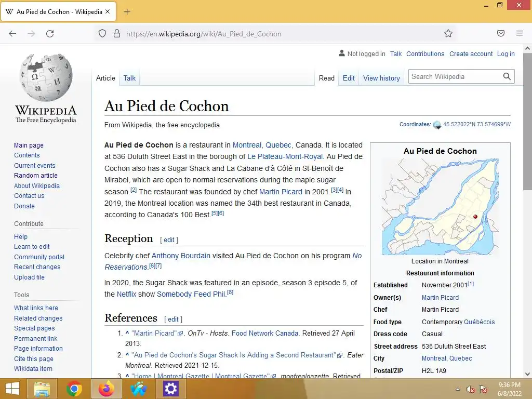Click into the Search Wikipedia field
Viewport: 532px width, 399px height.
455,76
